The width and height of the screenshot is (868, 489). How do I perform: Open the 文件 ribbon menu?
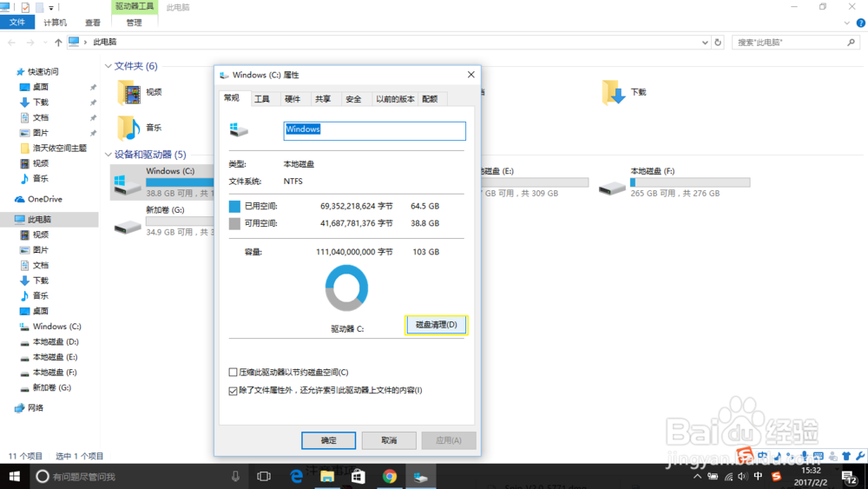click(x=17, y=23)
